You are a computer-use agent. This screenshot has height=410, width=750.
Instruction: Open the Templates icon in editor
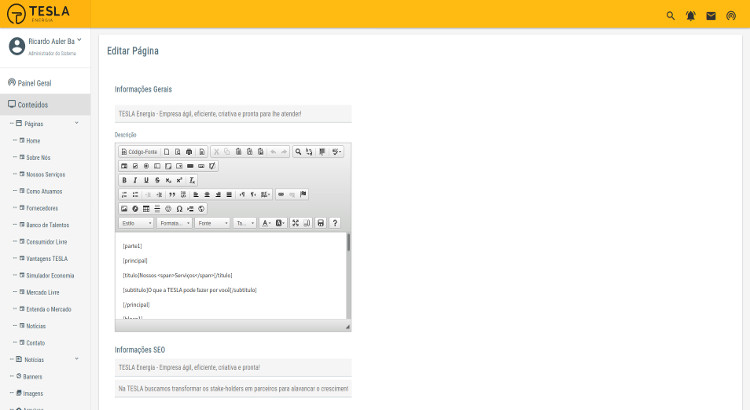coord(202,152)
